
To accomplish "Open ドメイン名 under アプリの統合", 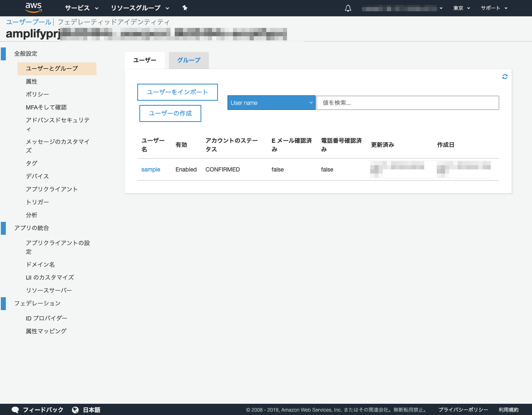I will click(40, 264).
